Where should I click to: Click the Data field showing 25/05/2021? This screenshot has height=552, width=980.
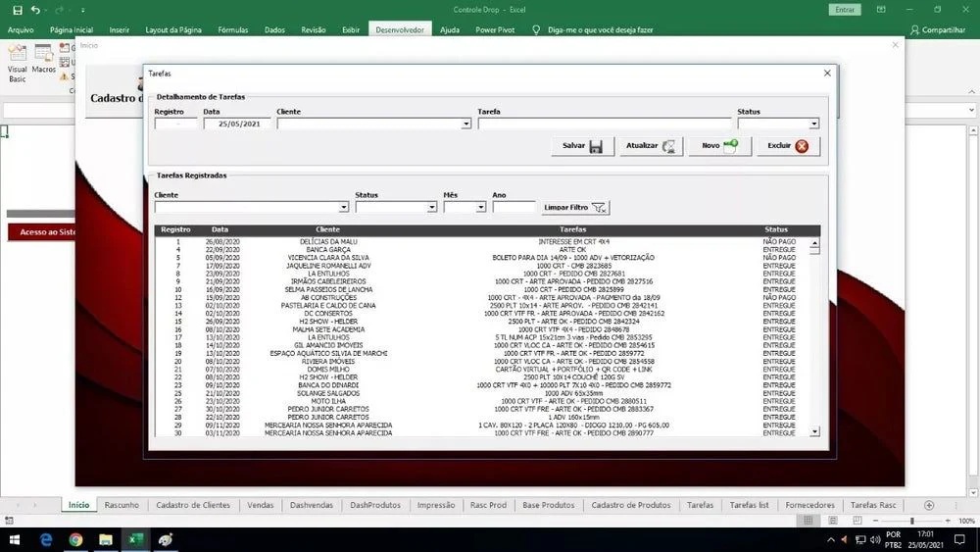coord(237,124)
